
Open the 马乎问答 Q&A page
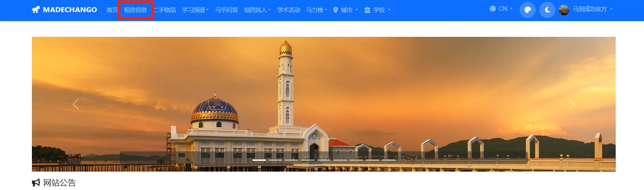pos(226,10)
